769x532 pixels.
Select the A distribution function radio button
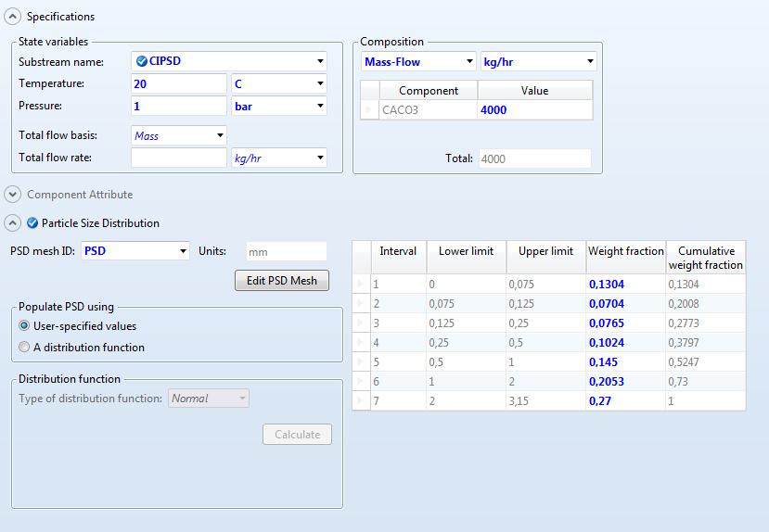click(24, 347)
